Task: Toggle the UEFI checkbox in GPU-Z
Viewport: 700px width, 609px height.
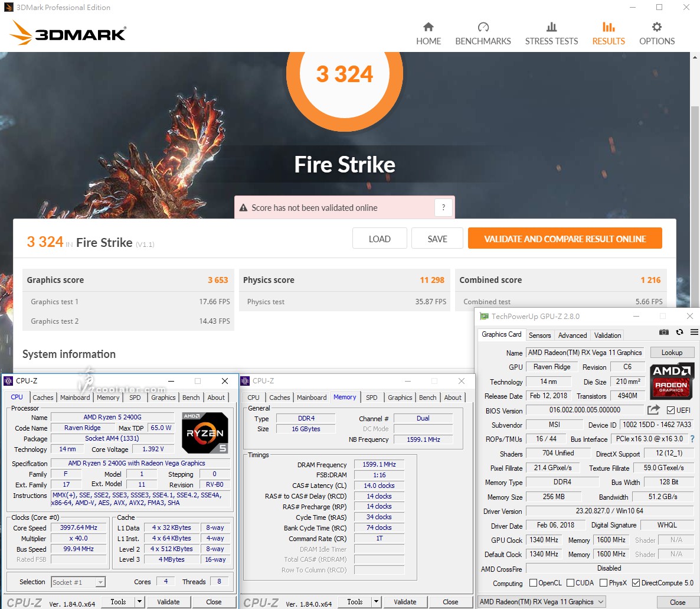Action: coord(670,410)
